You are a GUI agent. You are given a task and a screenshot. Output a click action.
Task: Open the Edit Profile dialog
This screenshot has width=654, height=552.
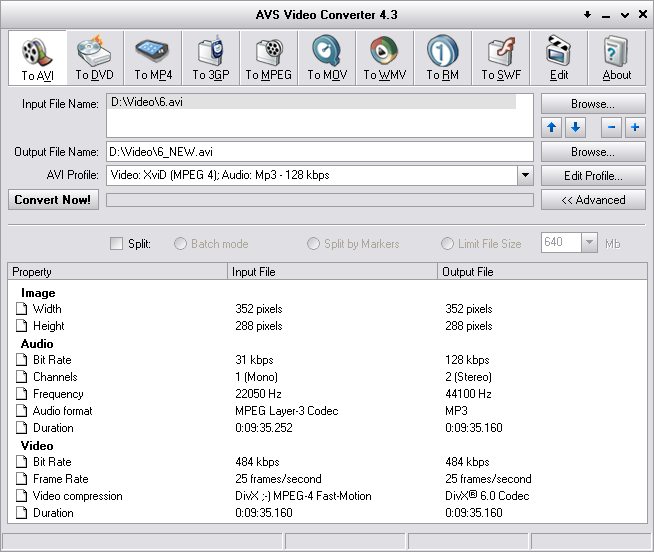click(x=593, y=176)
